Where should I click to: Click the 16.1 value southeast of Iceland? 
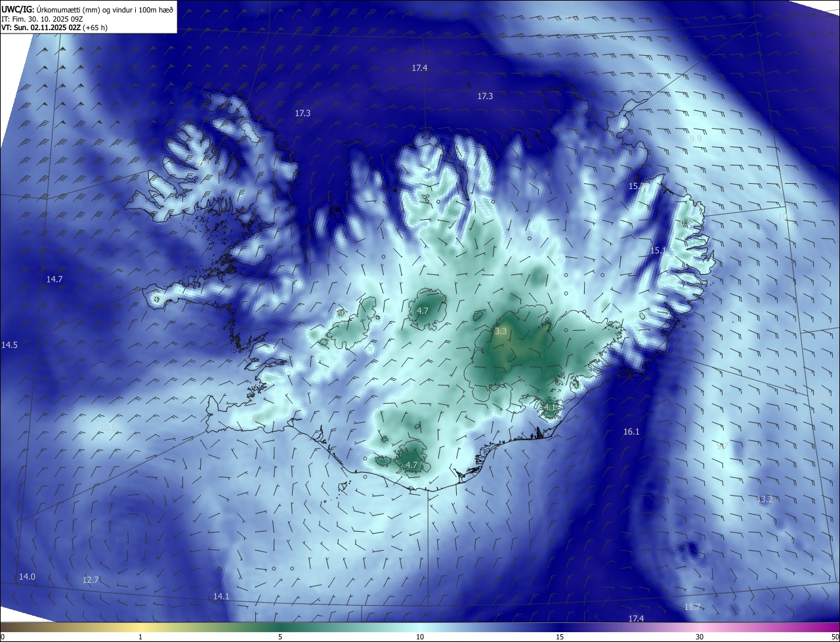[631, 432]
